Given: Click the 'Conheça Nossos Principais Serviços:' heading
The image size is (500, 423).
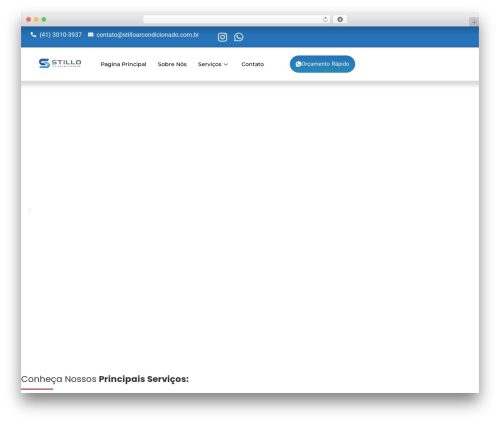Looking at the screenshot, I should point(105,379).
